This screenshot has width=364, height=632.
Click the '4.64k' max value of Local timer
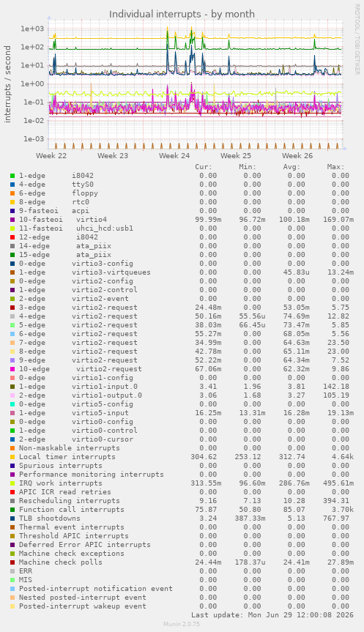(x=343, y=457)
